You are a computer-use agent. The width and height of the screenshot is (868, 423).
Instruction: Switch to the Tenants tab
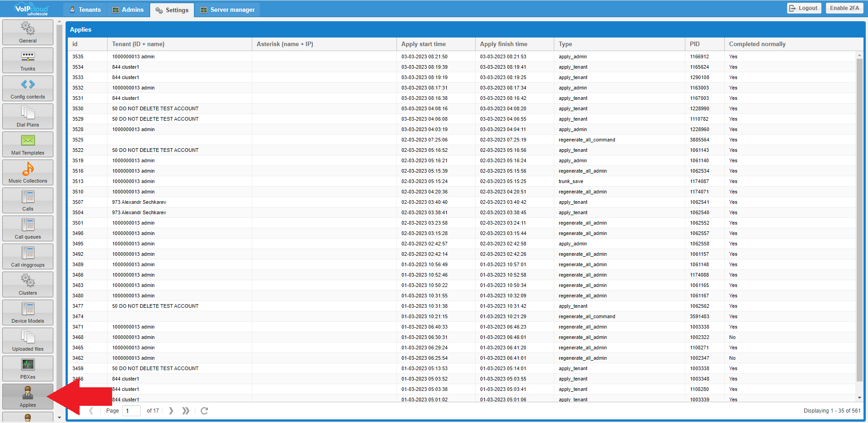pyautogui.click(x=85, y=9)
